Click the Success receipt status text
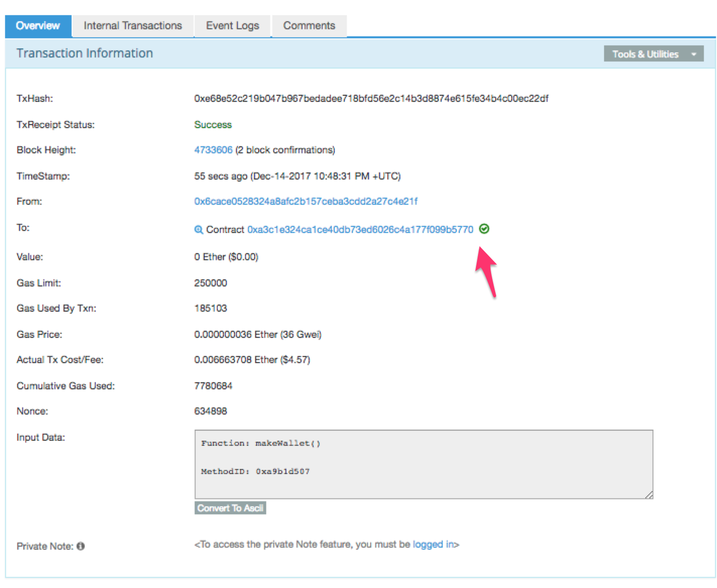The width and height of the screenshot is (717, 588). pos(213,125)
